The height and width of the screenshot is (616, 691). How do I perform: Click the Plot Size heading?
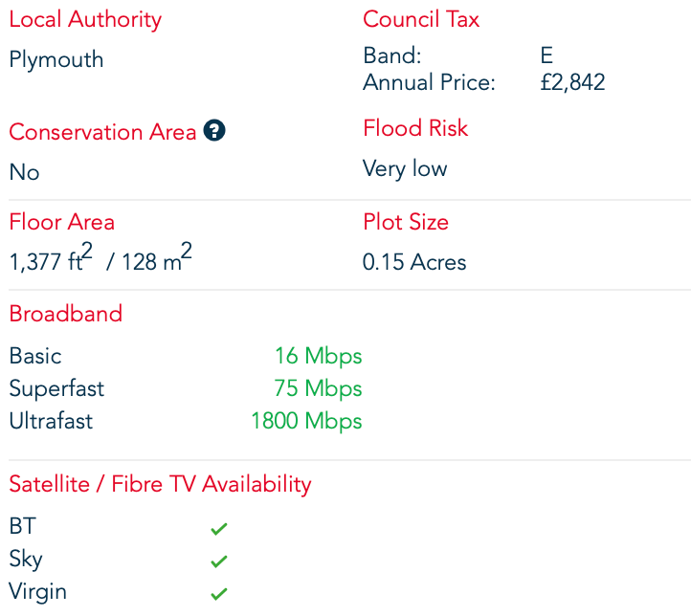tap(406, 222)
